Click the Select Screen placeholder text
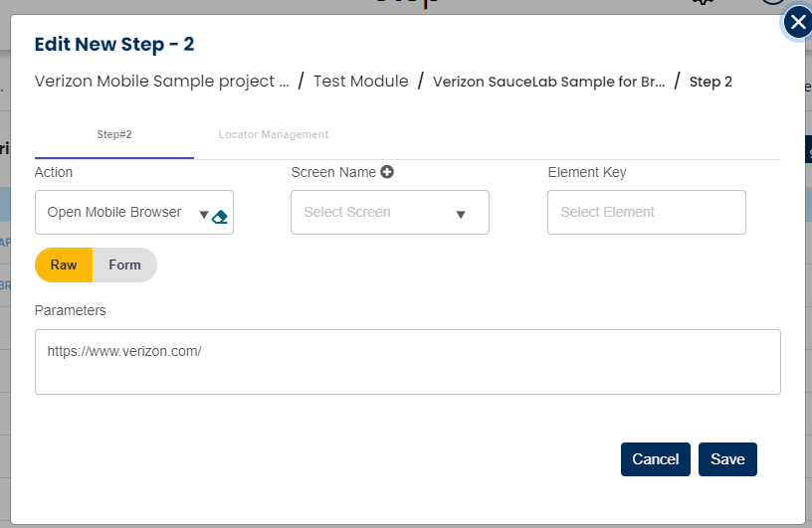The height and width of the screenshot is (528, 812). (x=347, y=212)
